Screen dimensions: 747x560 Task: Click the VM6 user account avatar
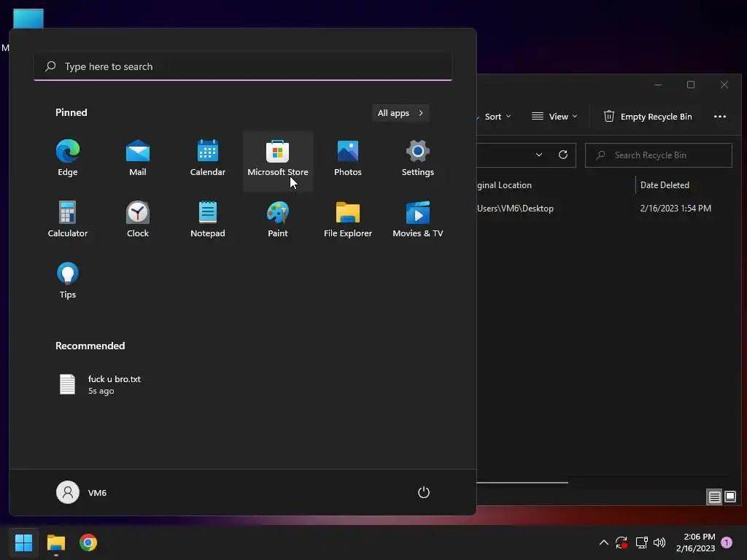coord(68,492)
